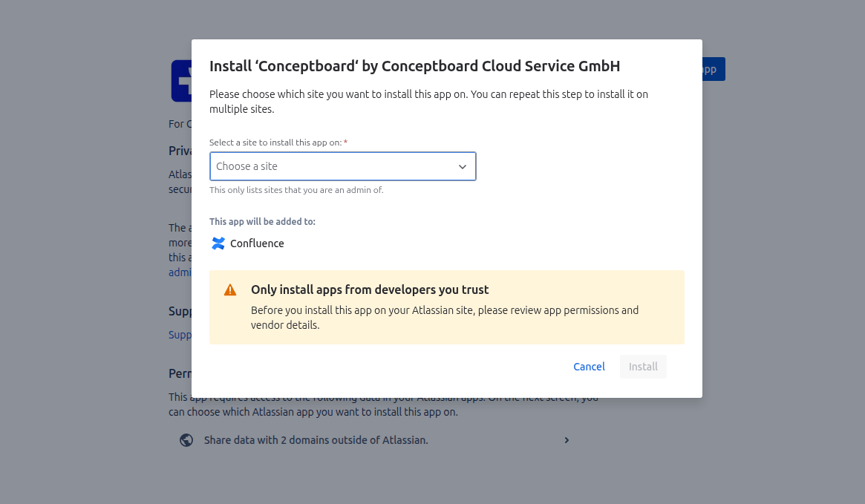Cancel the Conceptboard install dialog
Screen dimensions: 865x504
[589, 367]
